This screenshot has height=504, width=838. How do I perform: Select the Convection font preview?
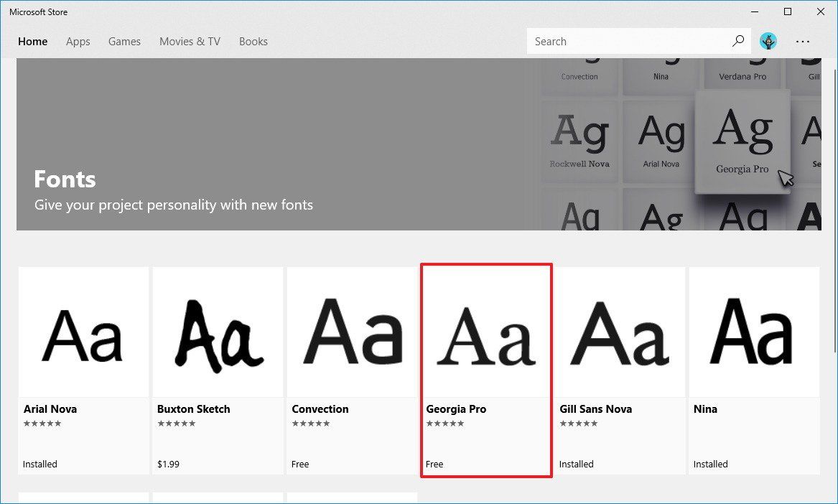tap(352, 332)
